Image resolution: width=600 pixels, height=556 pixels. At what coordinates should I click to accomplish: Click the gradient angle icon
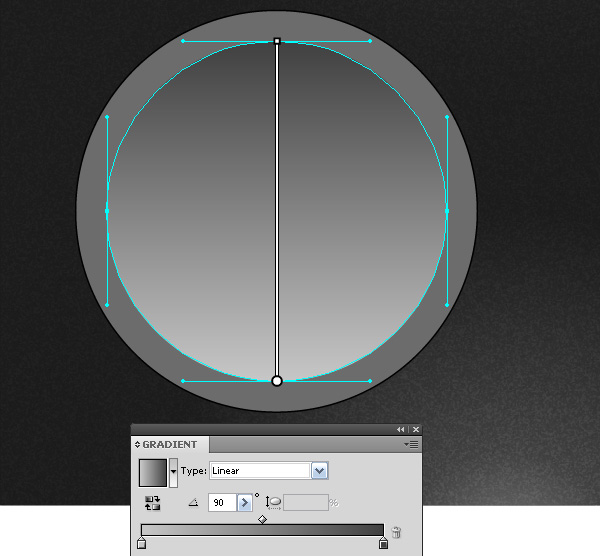coord(193,502)
